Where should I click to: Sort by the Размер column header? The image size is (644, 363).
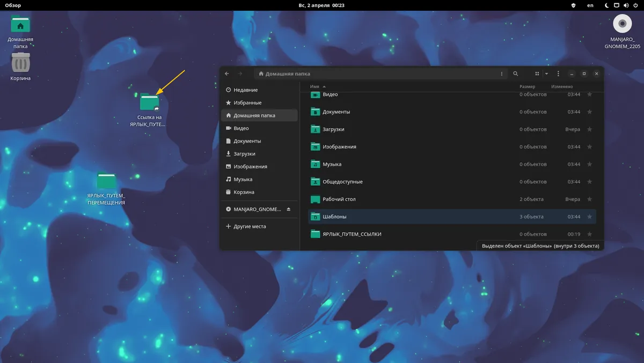527,86
